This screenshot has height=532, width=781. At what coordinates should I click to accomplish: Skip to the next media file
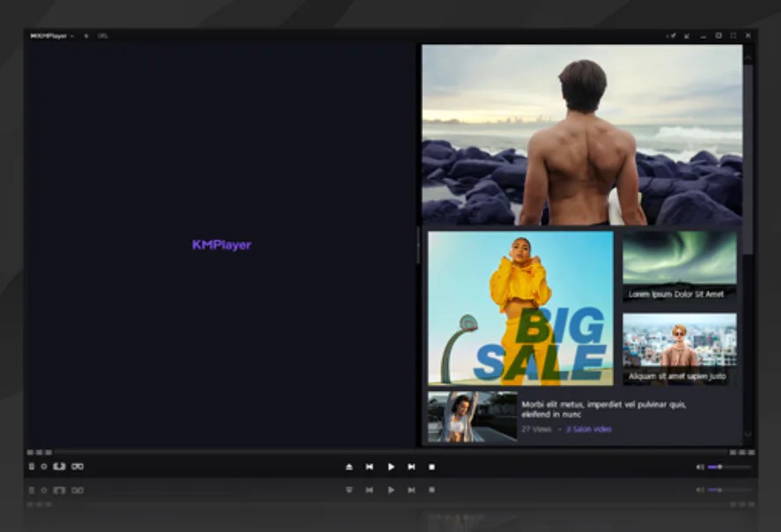tap(411, 467)
